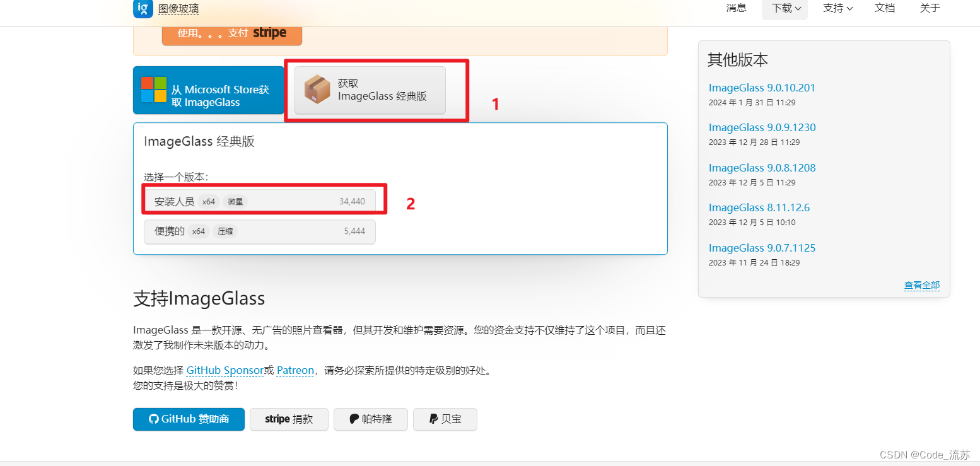
Task: Download the 安装人员 x64 installer version
Action: 260,202
